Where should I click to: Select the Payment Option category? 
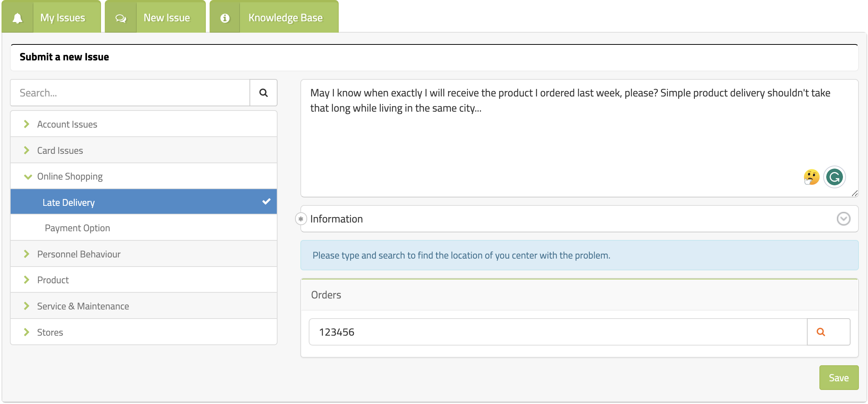pyautogui.click(x=77, y=227)
